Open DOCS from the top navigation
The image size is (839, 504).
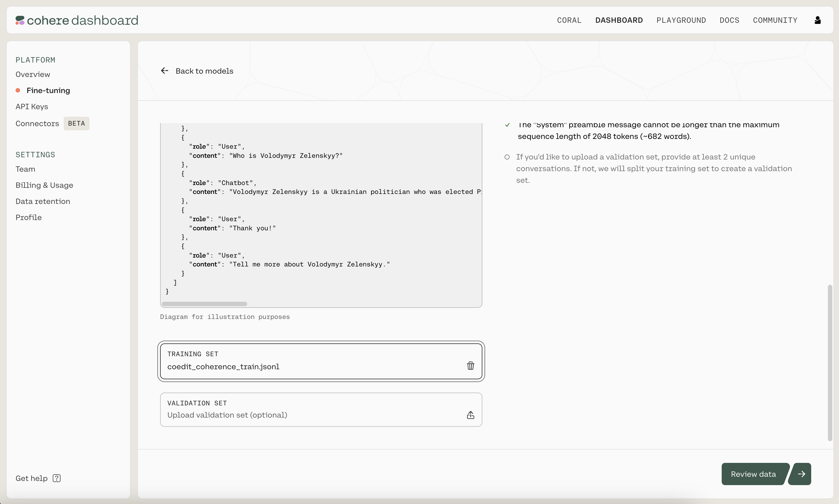[729, 20]
